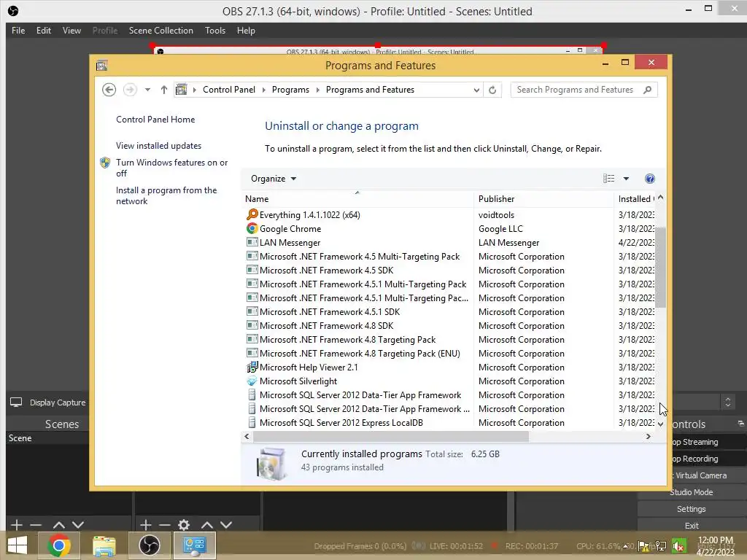Open File menu in OBS
Viewport: 747px width, 560px height.
(x=18, y=31)
